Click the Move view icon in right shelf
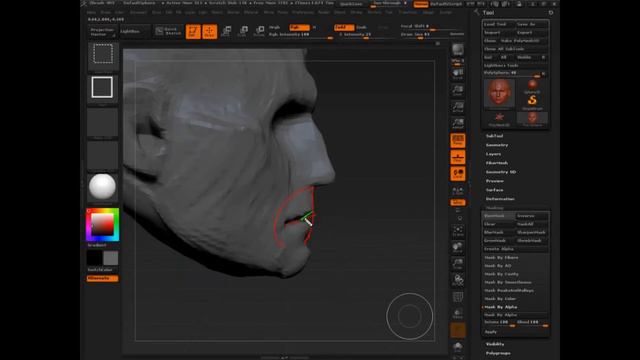 458,247
